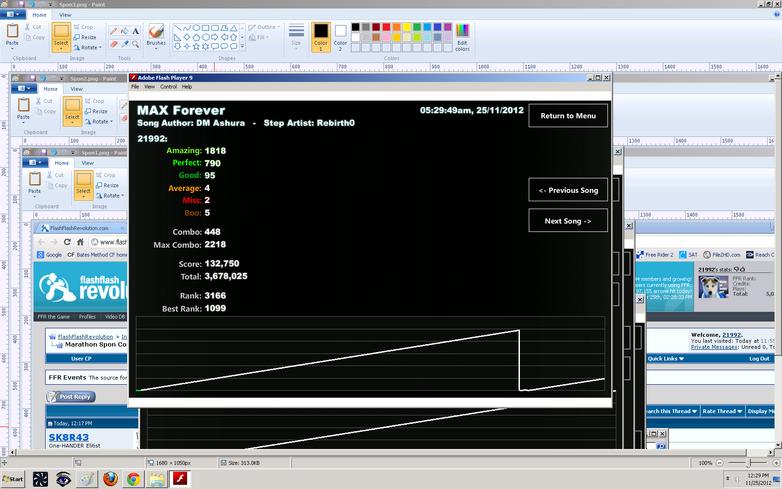
Task: Open Chrome from the taskbar
Action: 133,479
